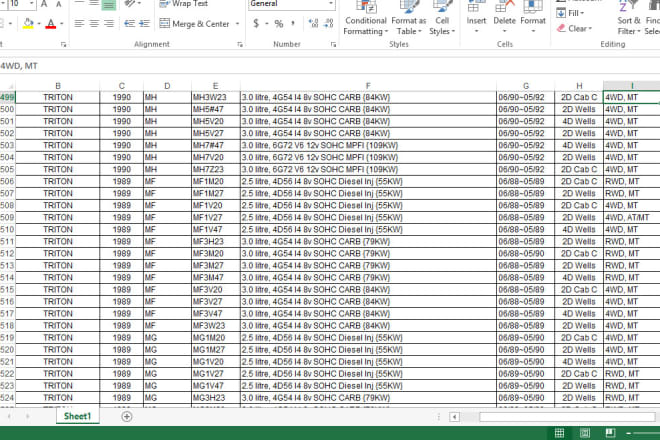Viewport: 660px width, 440px height.
Task: Click TRITON cell in row 515
Action: pyautogui.click(x=58, y=290)
